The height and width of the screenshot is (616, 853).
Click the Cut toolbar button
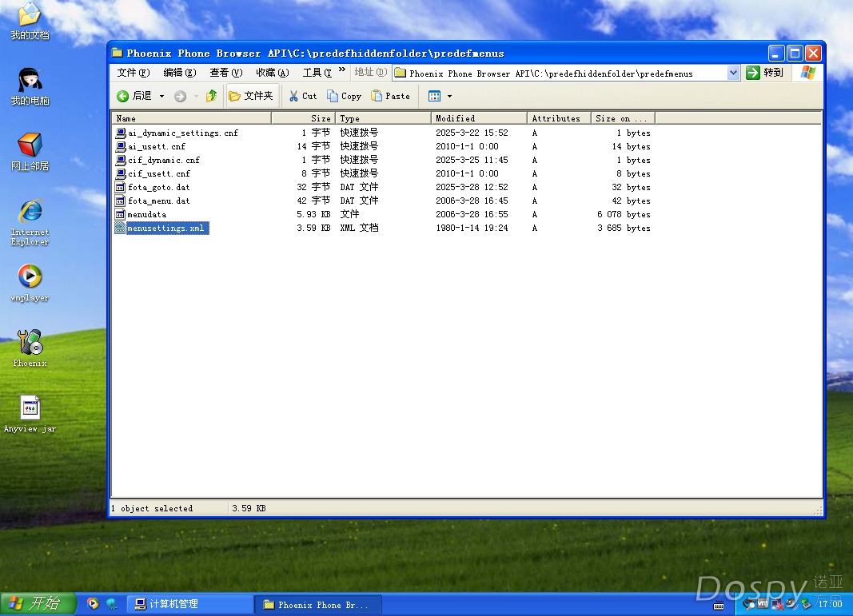tap(303, 96)
